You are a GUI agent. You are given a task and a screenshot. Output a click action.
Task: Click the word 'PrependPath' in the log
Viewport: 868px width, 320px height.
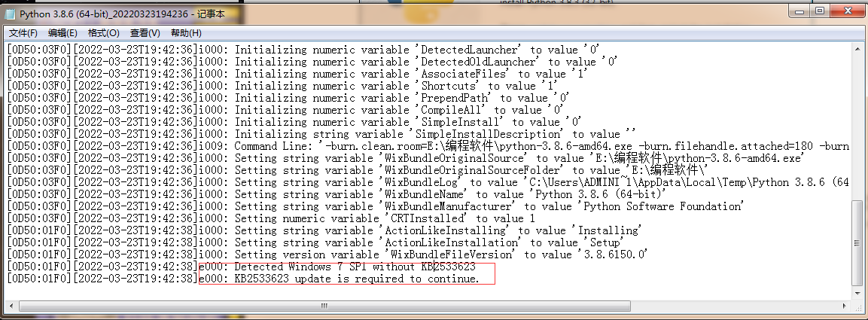pos(455,98)
